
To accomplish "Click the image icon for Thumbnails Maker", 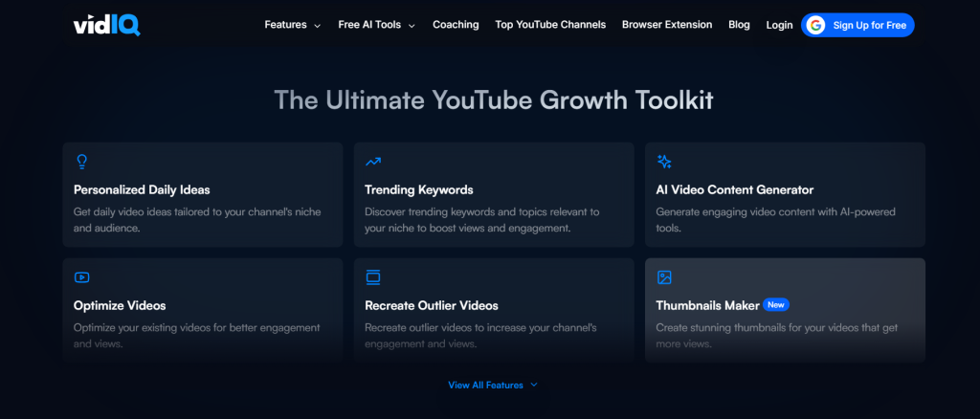I will (664, 277).
